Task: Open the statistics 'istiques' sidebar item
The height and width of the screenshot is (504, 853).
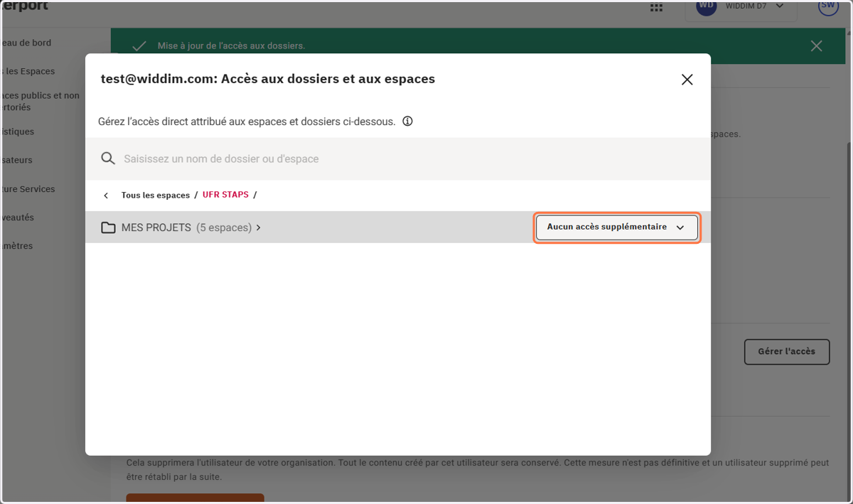Action: (x=18, y=132)
